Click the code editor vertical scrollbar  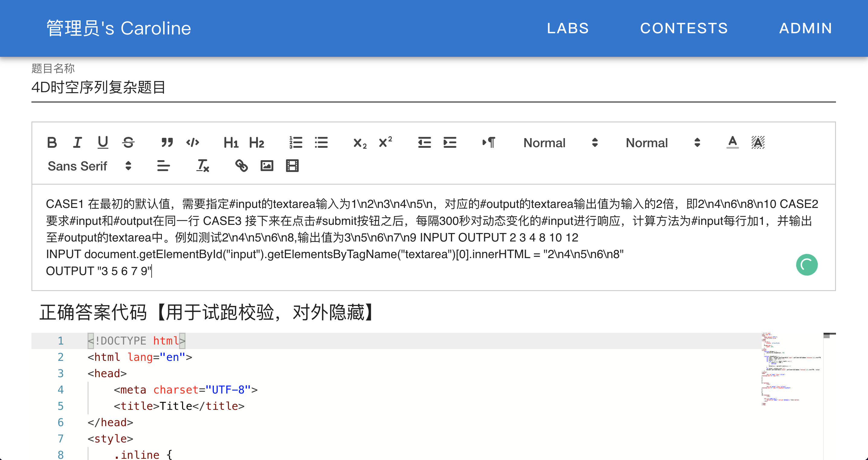coord(829,396)
